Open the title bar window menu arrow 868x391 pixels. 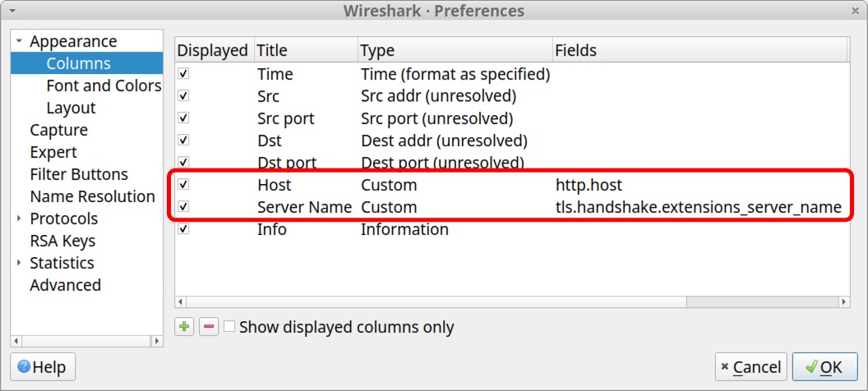coord(12,10)
